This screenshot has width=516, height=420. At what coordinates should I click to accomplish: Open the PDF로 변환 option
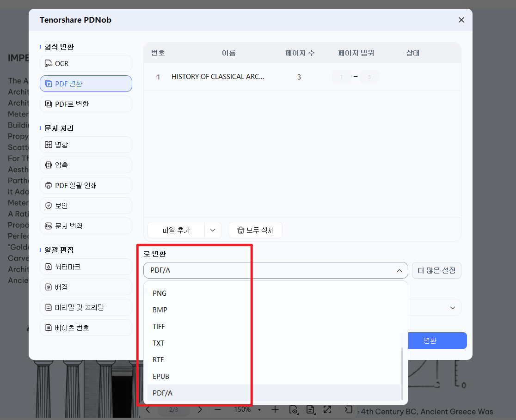(x=86, y=104)
